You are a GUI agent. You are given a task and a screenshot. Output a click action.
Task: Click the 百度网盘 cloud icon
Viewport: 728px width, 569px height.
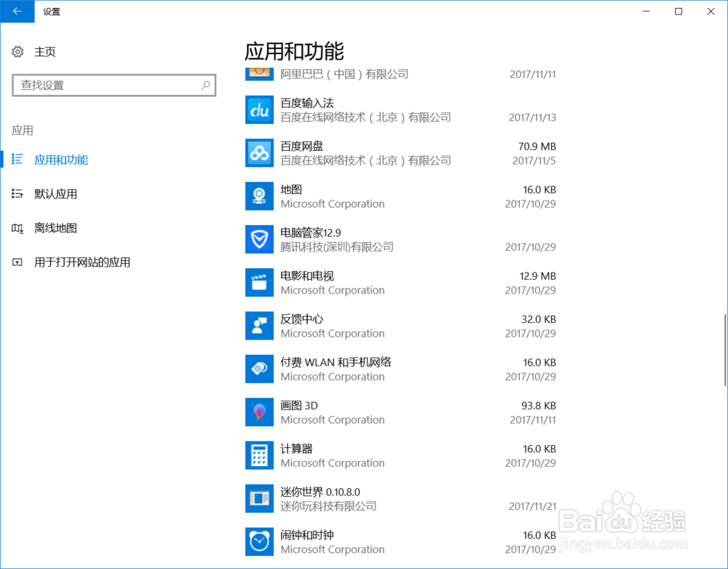click(x=259, y=153)
